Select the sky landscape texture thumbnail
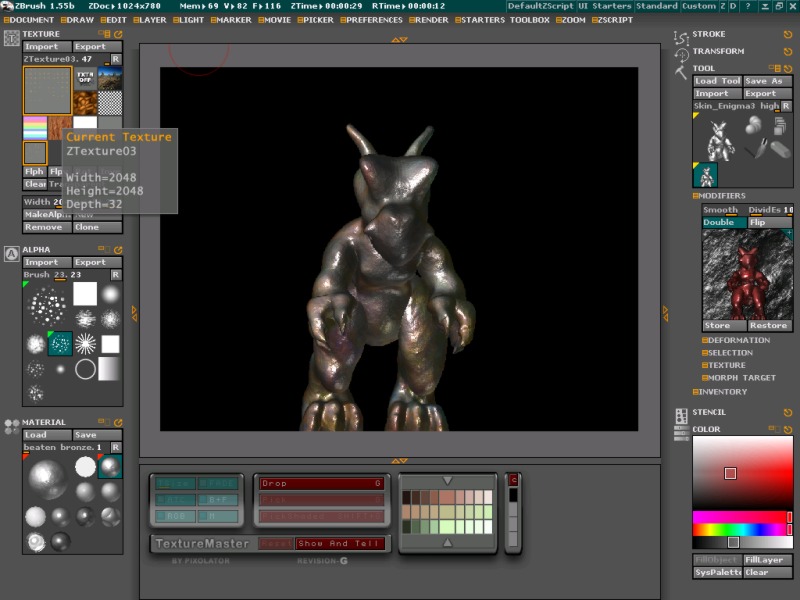Image resolution: width=800 pixels, height=600 pixels. 110,78
